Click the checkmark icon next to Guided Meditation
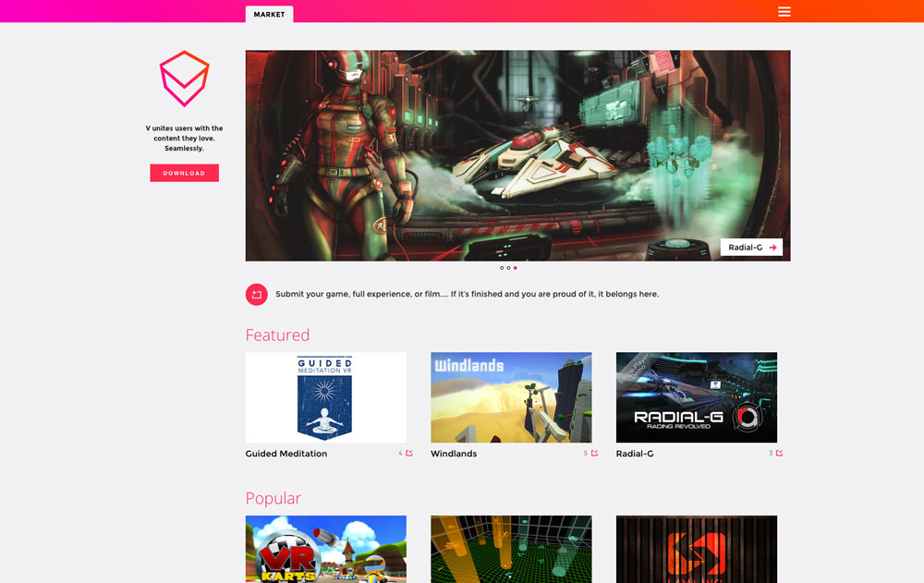924x583 pixels. [409, 454]
